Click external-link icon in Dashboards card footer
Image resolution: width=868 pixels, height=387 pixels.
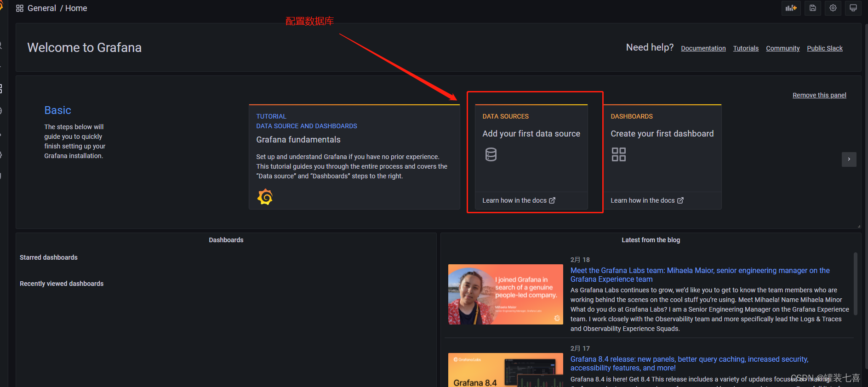pos(680,200)
